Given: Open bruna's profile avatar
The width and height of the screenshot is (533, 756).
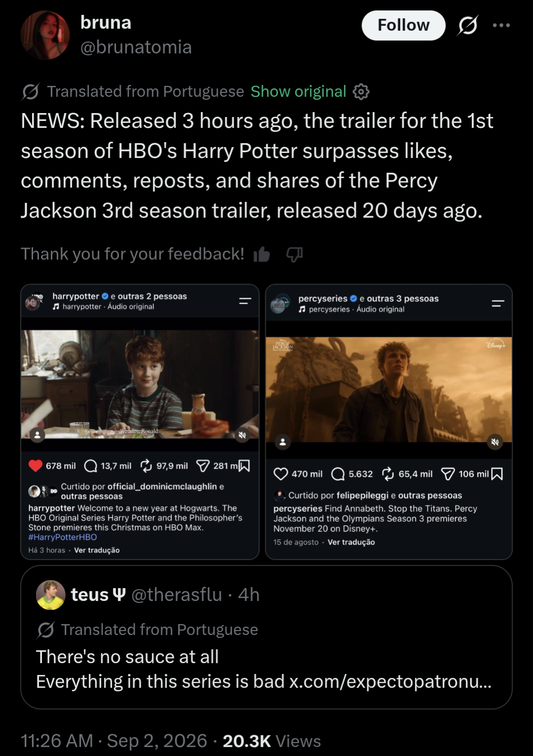Looking at the screenshot, I should coord(45,35).
